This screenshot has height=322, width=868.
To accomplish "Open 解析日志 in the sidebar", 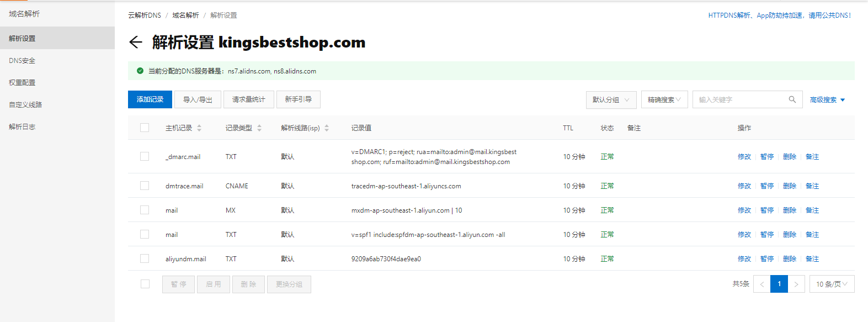I will tap(22, 127).
